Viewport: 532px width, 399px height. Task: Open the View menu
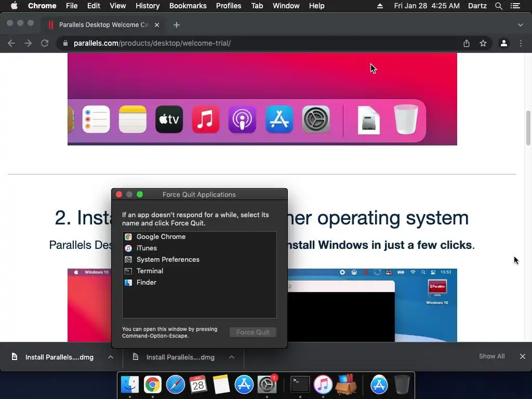118,6
